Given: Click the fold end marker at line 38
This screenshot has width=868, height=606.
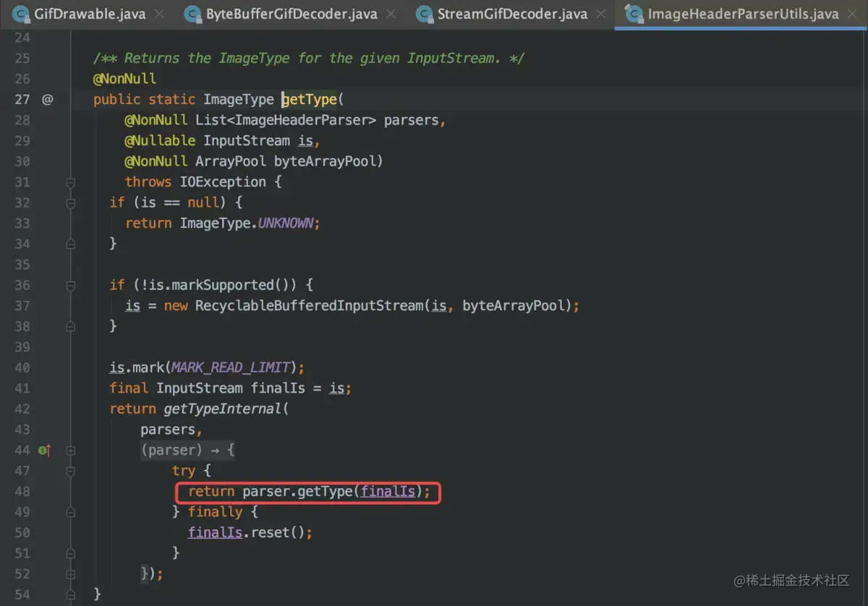Looking at the screenshot, I should coord(70,326).
